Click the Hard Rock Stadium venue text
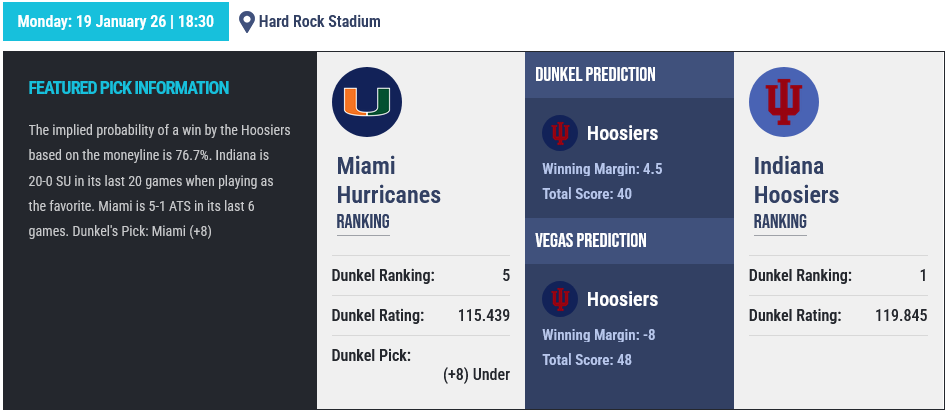This screenshot has height=412, width=948. (319, 21)
